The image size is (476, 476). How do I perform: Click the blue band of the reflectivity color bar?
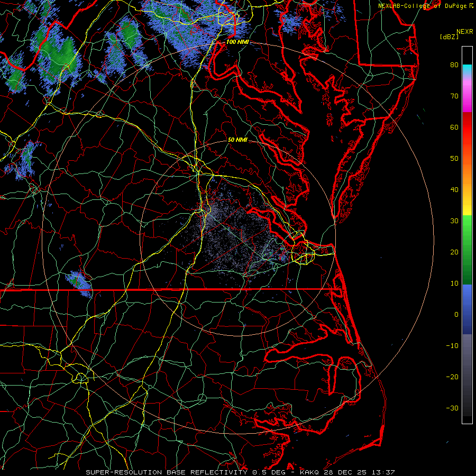pos(467,308)
